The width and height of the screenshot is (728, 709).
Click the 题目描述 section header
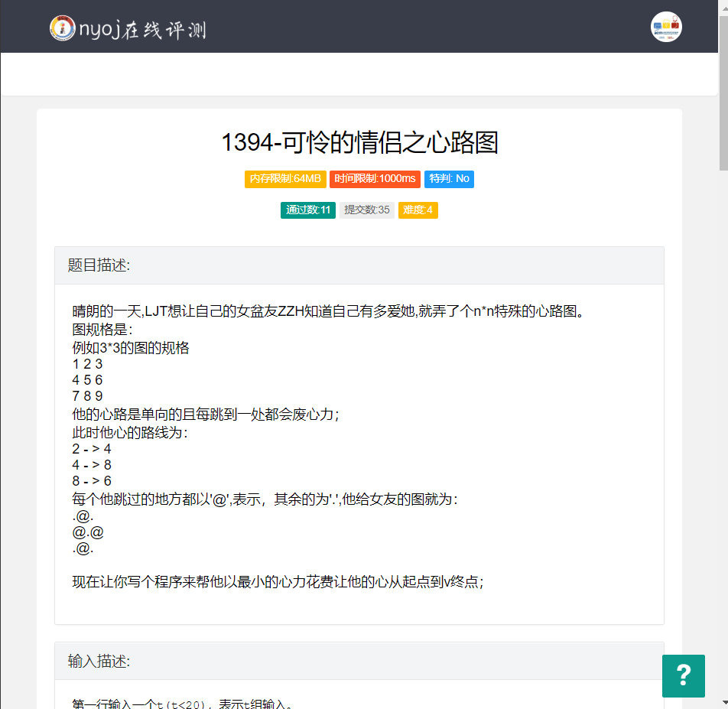pyautogui.click(x=359, y=265)
